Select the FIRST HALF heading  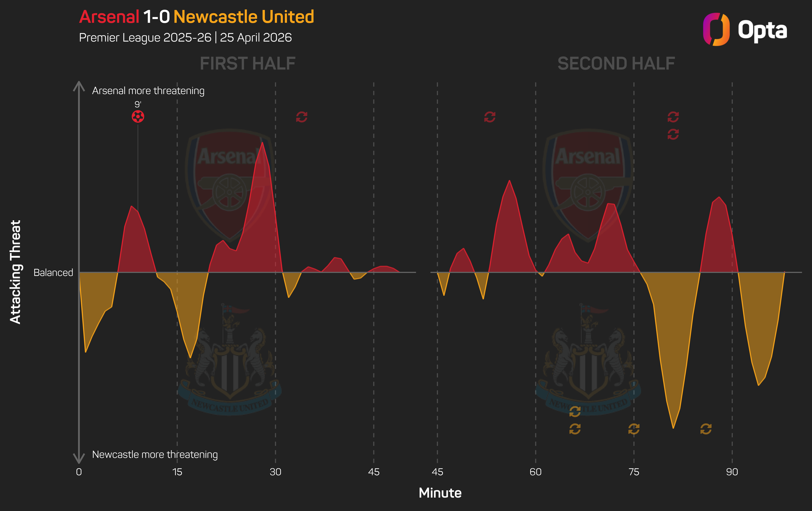point(248,63)
